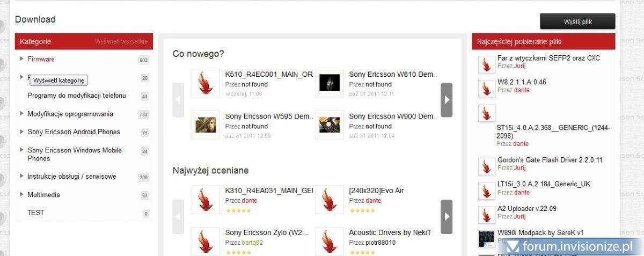Open the Firmware category
This screenshot has height=256, width=644.
(41, 59)
